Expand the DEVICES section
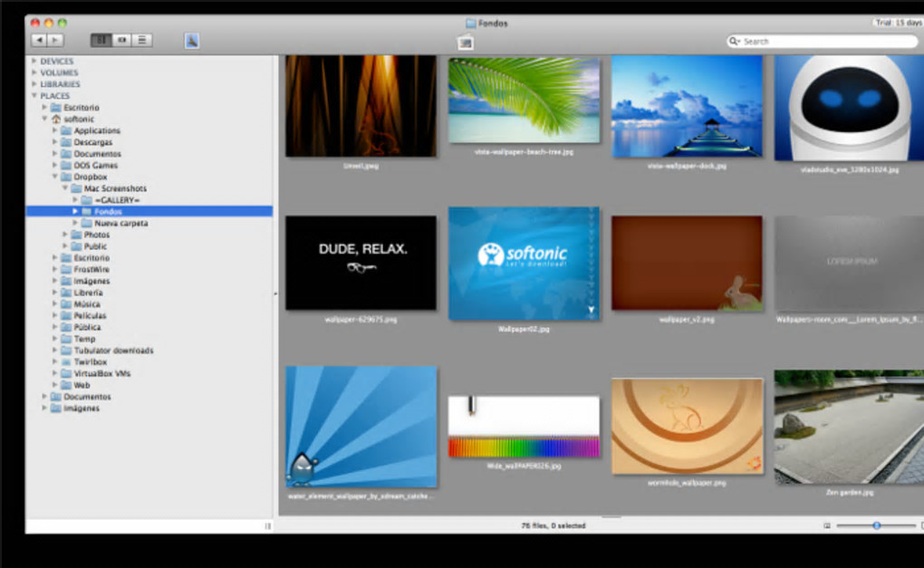This screenshot has width=924, height=568. point(34,61)
